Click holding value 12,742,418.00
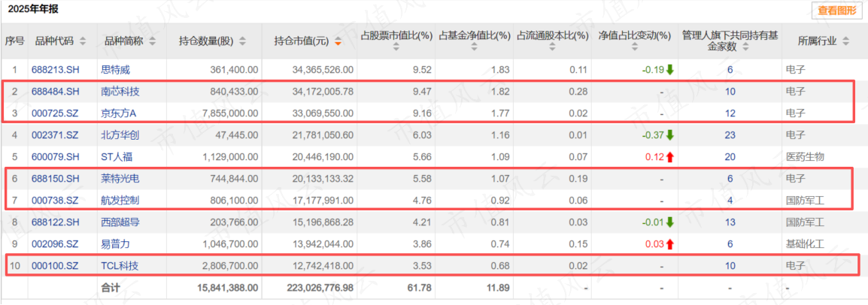The width and height of the screenshot is (868, 305). pyautogui.click(x=323, y=266)
